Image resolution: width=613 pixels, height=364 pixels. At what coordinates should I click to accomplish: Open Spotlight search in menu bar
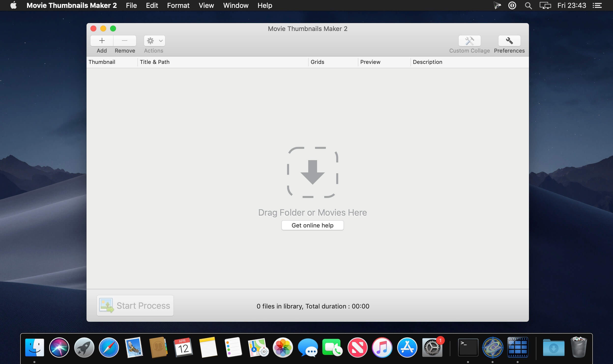pos(528,5)
